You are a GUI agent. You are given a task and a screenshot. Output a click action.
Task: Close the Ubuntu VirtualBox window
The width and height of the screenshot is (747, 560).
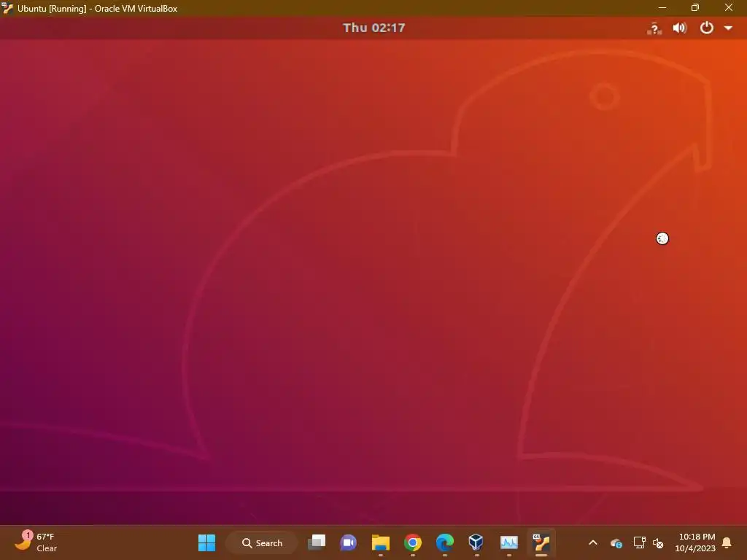(x=729, y=7)
